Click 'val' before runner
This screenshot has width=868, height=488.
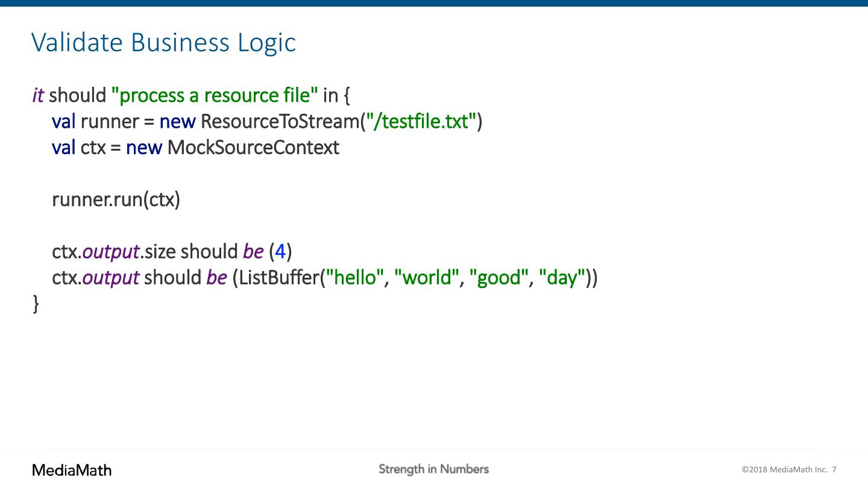[64, 121]
